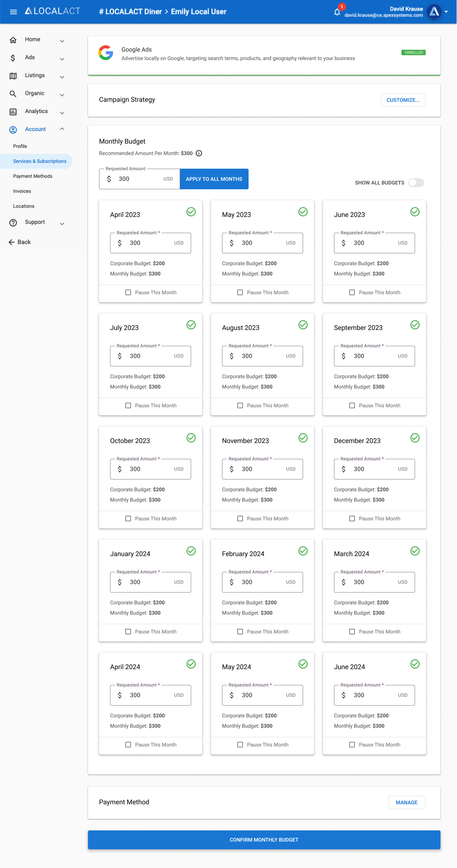Open the hamburger navigation menu
The width and height of the screenshot is (457, 868).
[13, 12]
